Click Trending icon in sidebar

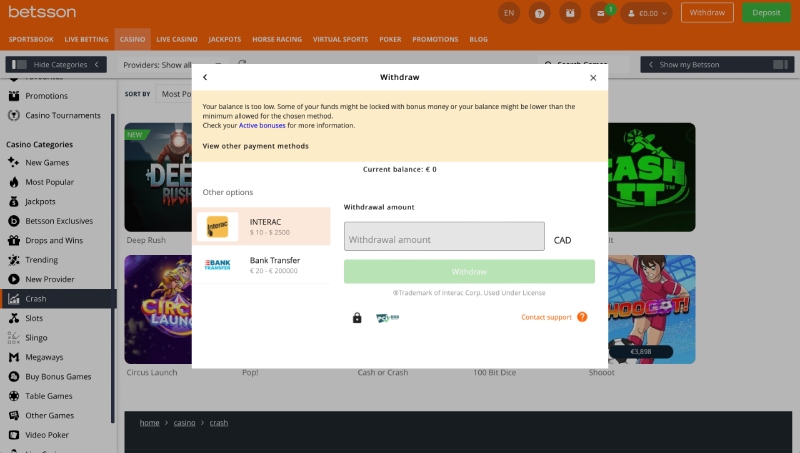click(14, 260)
